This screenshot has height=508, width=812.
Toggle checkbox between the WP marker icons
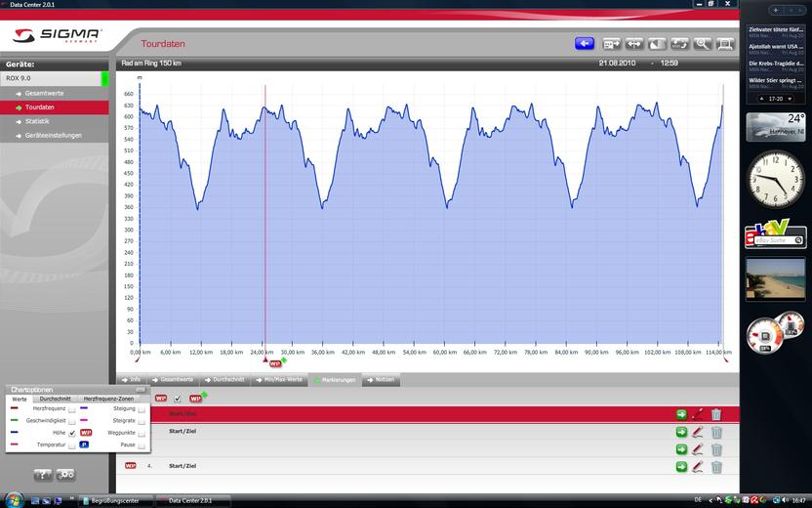point(177,399)
